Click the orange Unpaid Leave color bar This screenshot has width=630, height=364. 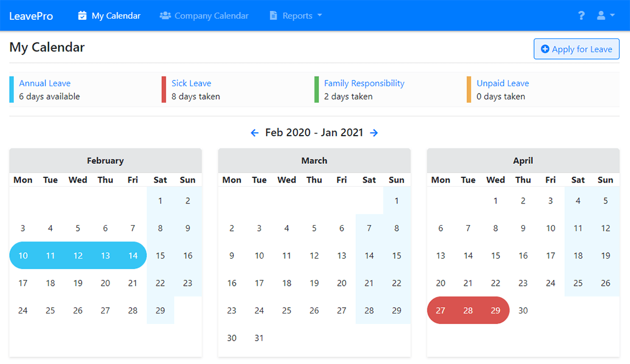[469, 90]
